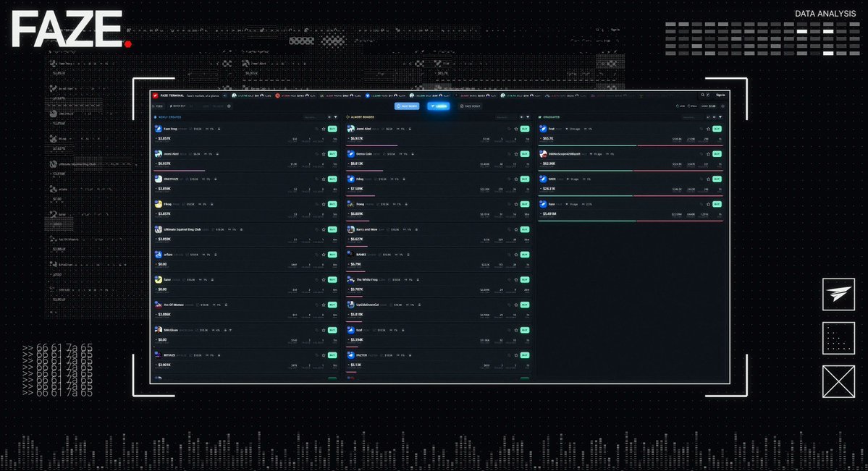This screenshot has height=471, width=868.
Task: Click BITFAZE market cap $3.901K
Action: [x=164, y=365]
